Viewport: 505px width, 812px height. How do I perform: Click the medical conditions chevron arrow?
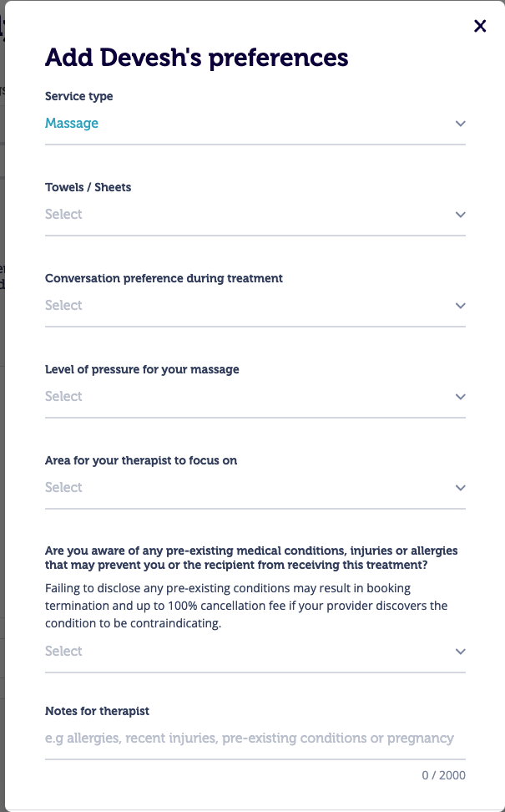point(460,652)
